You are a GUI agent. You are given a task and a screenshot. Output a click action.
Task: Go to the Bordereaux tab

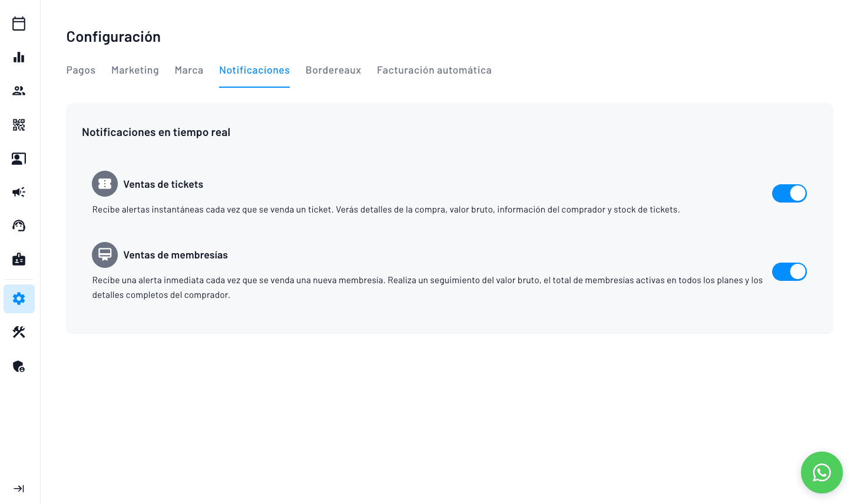(333, 70)
